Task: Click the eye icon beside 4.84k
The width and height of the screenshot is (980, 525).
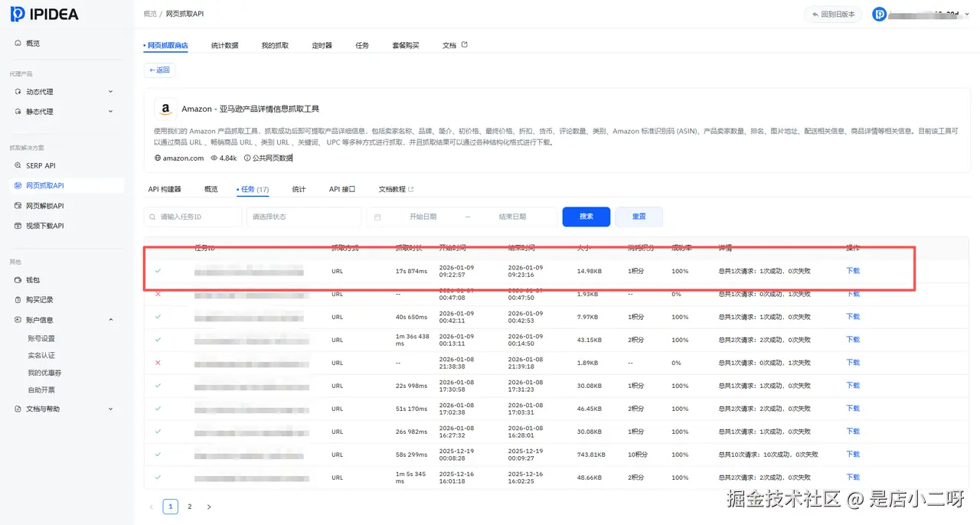Action: click(x=214, y=158)
